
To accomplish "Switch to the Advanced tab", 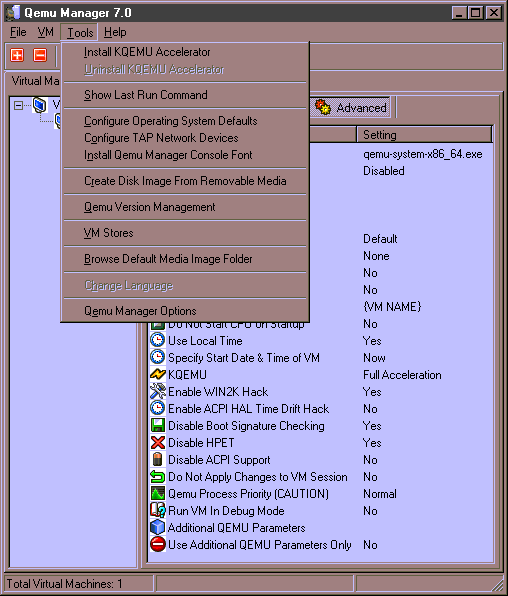I will tap(351, 108).
